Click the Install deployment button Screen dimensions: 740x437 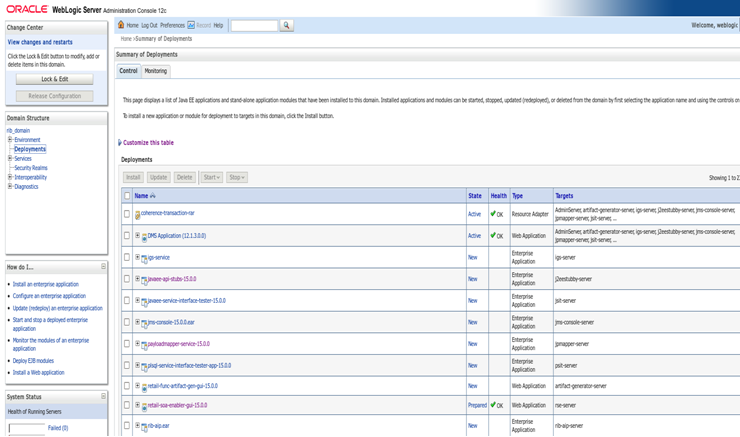point(133,177)
